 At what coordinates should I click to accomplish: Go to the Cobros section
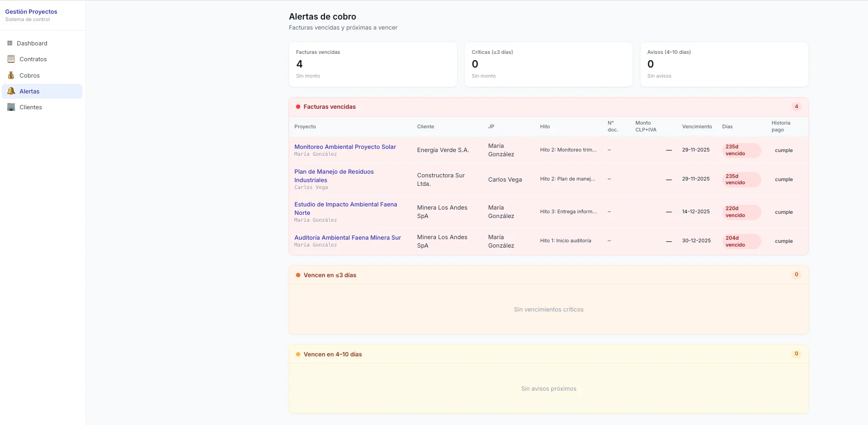(x=42, y=75)
